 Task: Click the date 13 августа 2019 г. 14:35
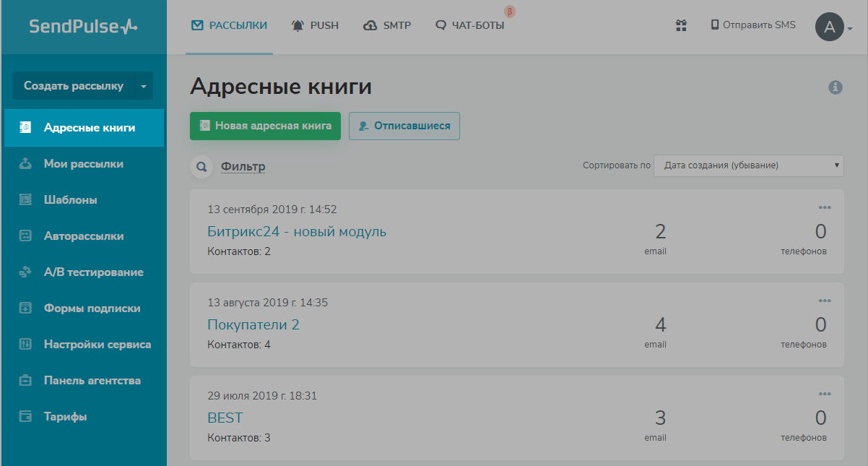pos(267,303)
